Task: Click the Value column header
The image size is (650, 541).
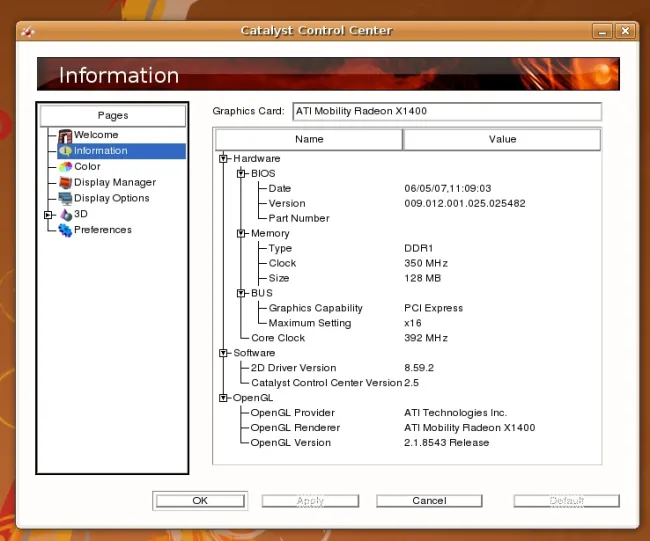Action: tap(502, 139)
